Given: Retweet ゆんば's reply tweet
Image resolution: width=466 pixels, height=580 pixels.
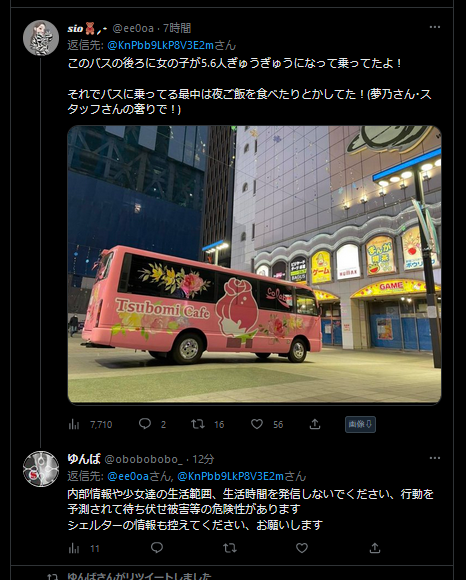Looking at the screenshot, I should click(x=230, y=548).
